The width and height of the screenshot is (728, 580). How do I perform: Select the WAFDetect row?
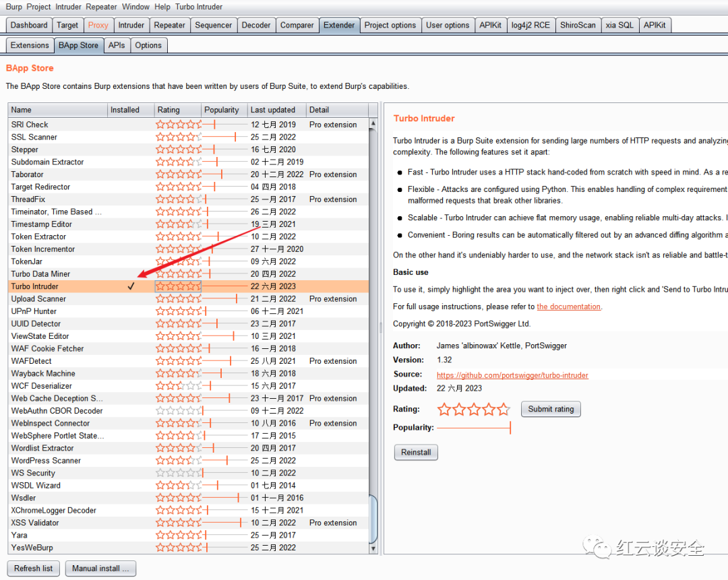point(189,361)
